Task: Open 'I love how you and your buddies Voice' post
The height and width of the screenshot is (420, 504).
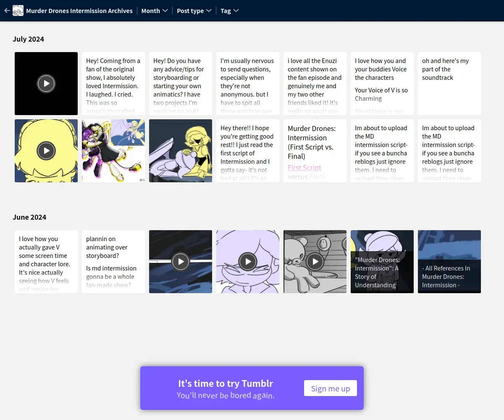Action: (382, 84)
